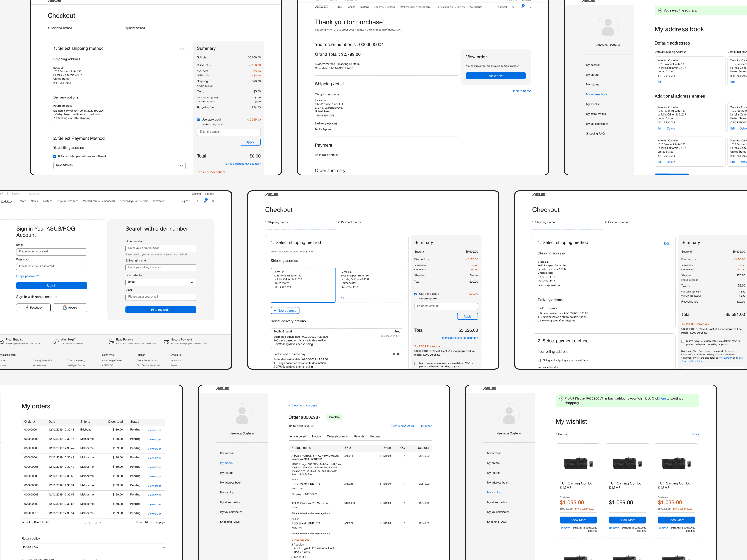Check Billing and shipping differ in $5,581.00 Checkout

539,360
